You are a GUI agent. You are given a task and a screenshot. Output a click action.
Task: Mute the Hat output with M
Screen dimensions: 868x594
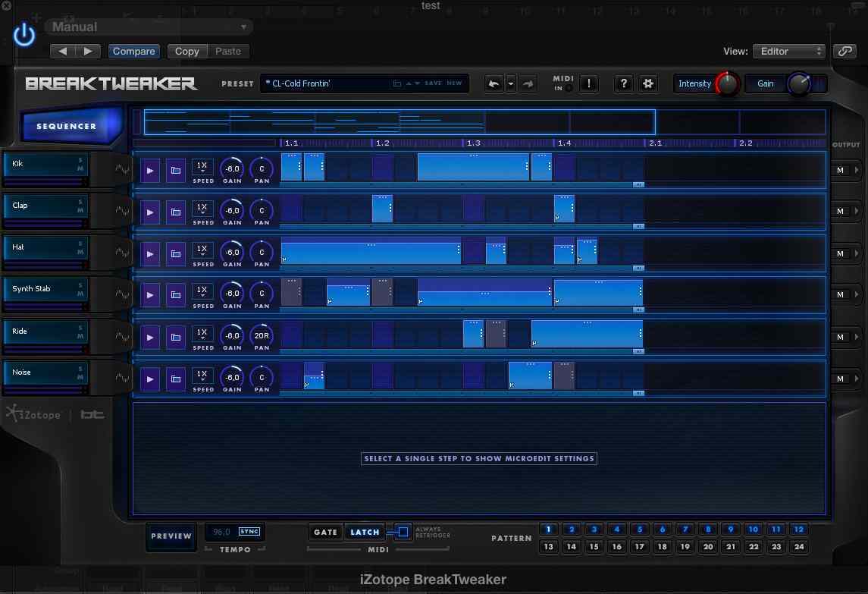click(x=840, y=254)
